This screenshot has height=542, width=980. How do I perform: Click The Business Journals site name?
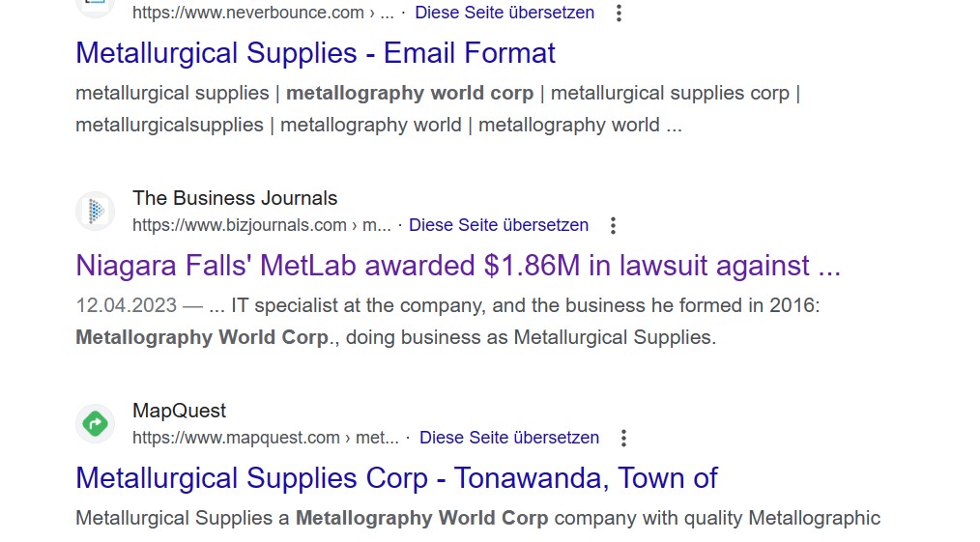(x=235, y=198)
